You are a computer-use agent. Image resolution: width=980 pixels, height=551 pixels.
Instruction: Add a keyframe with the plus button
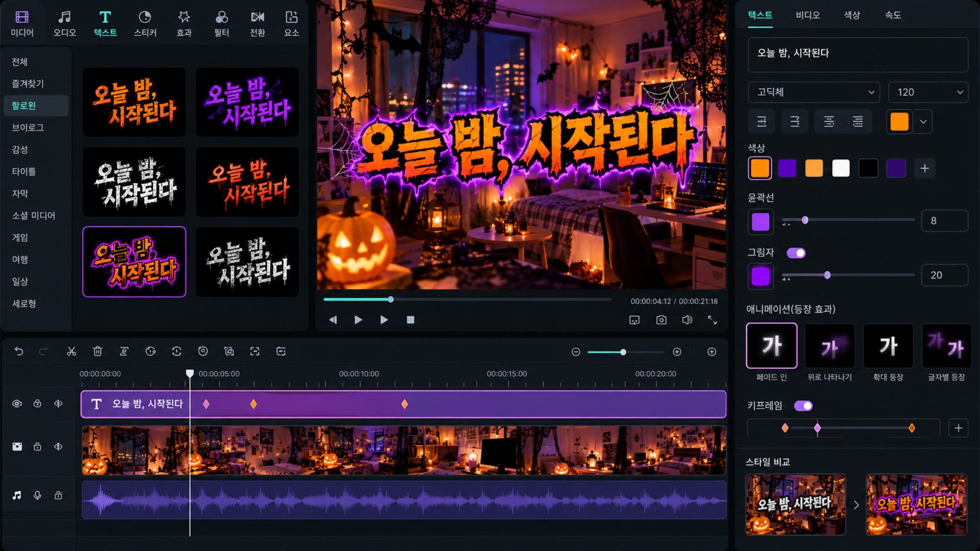point(958,428)
